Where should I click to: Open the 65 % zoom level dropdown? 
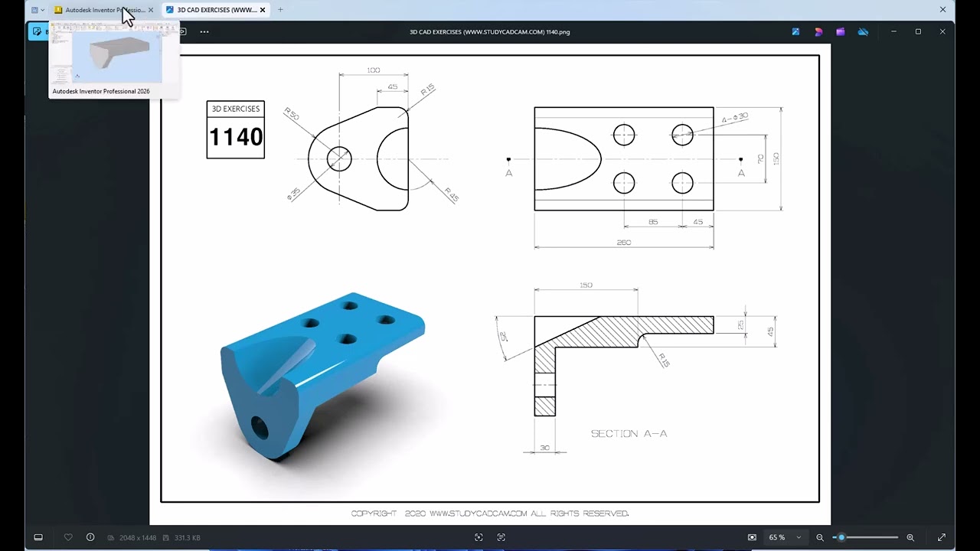[x=785, y=537]
